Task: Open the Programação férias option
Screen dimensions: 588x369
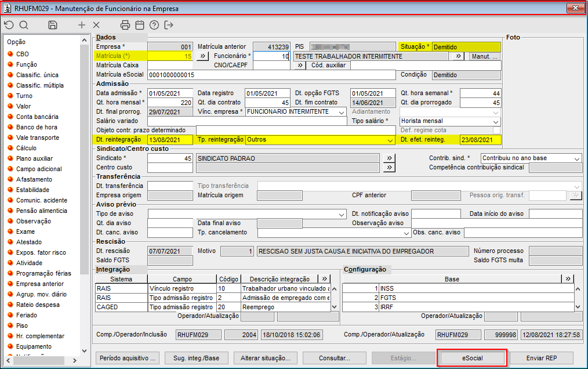Action: tap(43, 273)
